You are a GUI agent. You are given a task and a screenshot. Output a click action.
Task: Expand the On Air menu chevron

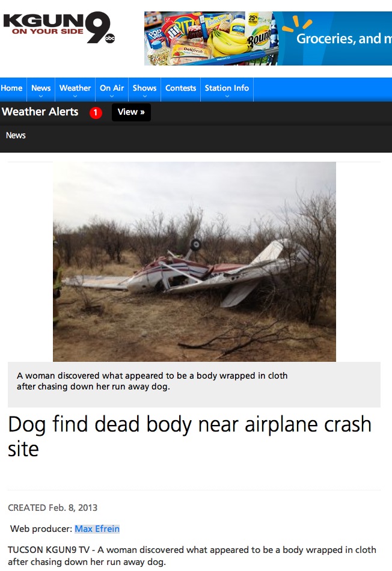point(112,97)
